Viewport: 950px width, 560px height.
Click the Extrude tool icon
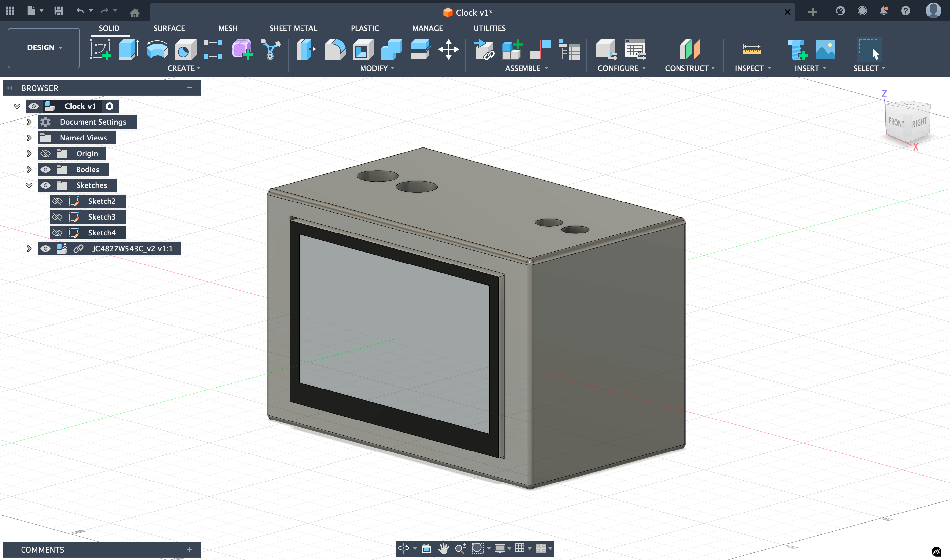coord(129,49)
